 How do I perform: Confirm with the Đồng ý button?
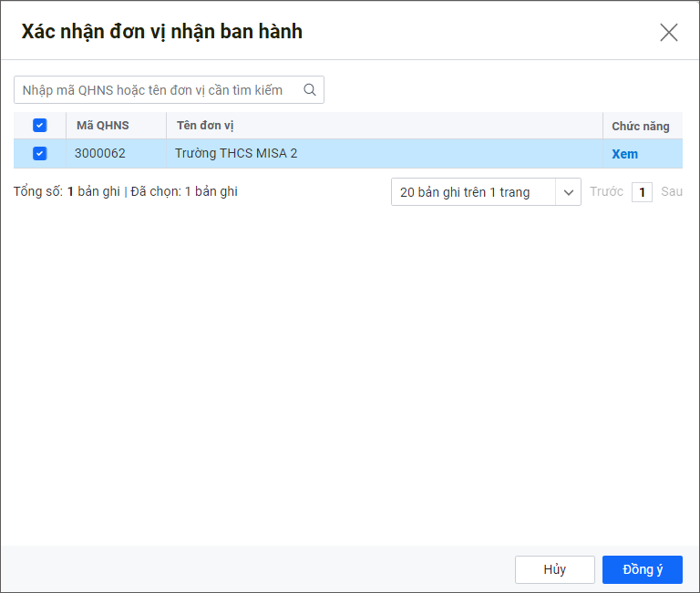coord(642,569)
